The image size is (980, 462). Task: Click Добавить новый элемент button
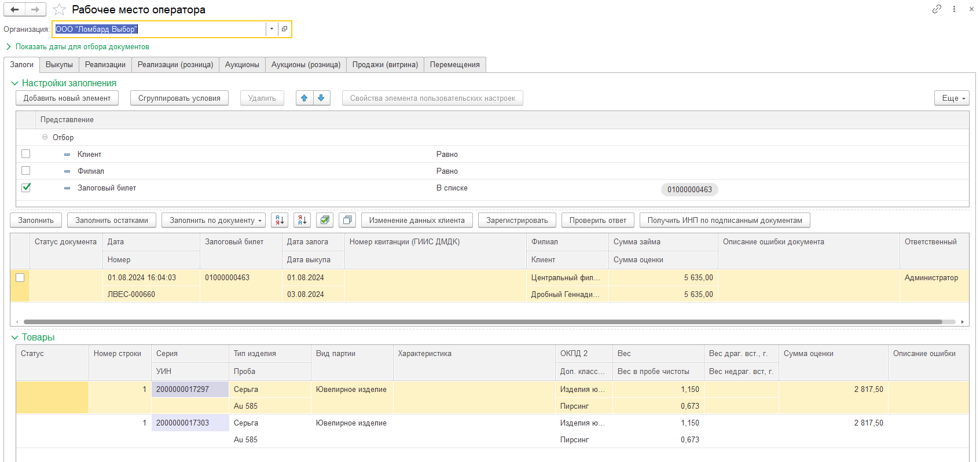[67, 98]
